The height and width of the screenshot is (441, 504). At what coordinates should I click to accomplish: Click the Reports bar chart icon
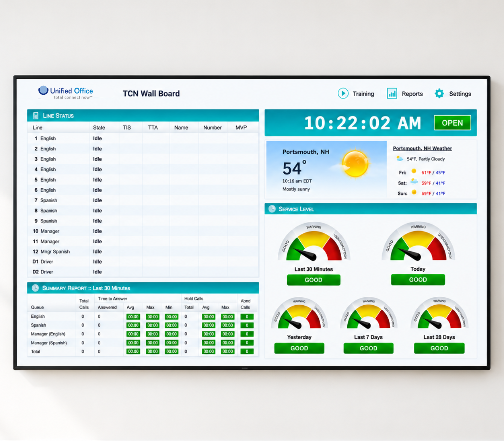[x=392, y=94]
